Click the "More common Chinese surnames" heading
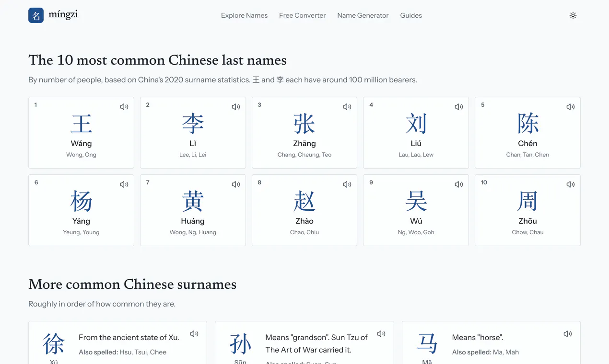The image size is (609, 364). tap(132, 284)
